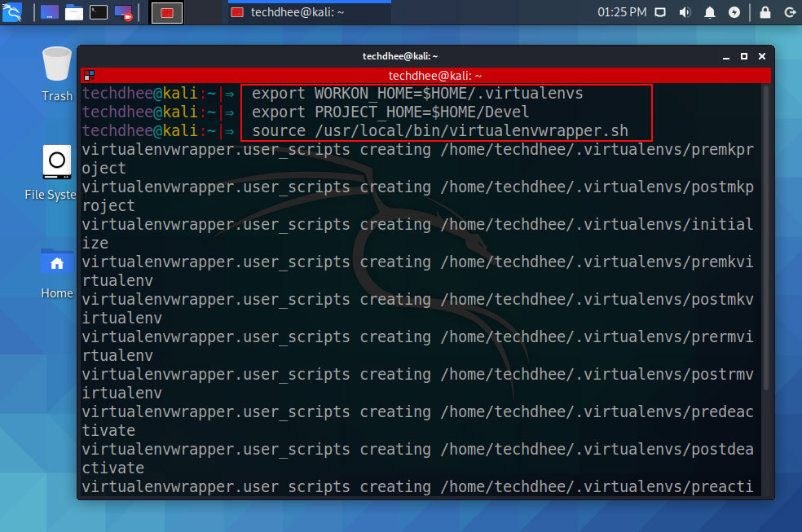The height and width of the screenshot is (532, 802).
Task: Open the Trash desktop icon
Action: coord(57,74)
